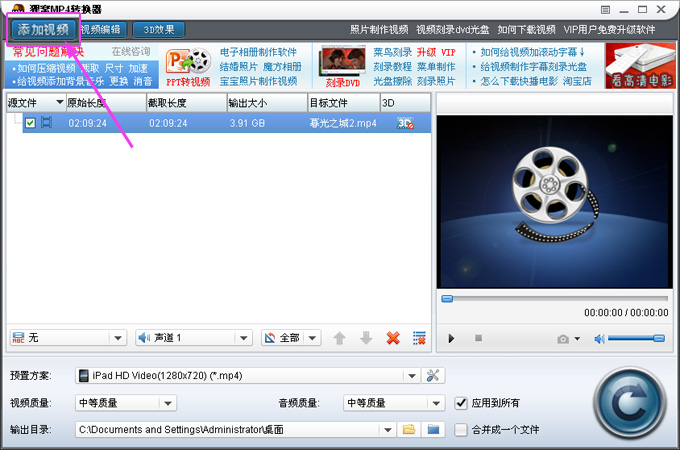Open the title bar menu icon
The height and width of the screenshot is (450, 680).
[x=605, y=10]
